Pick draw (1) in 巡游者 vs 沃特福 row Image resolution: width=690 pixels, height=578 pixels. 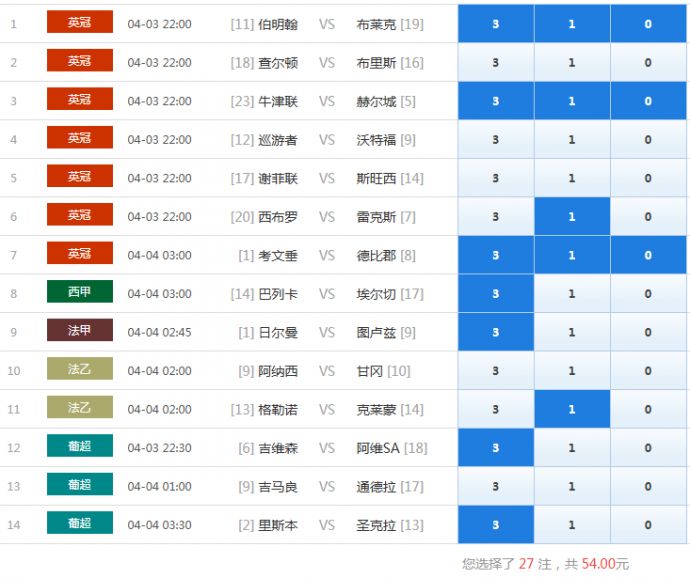coord(572,139)
